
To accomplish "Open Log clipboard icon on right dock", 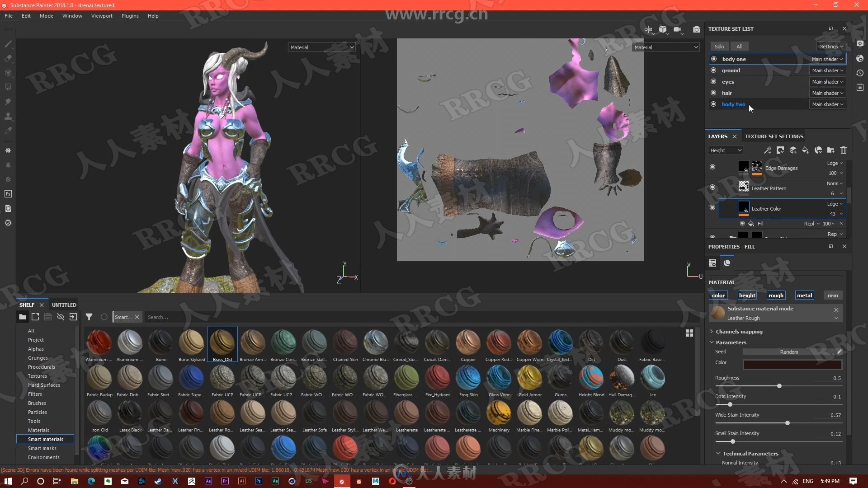I will coord(860,87).
